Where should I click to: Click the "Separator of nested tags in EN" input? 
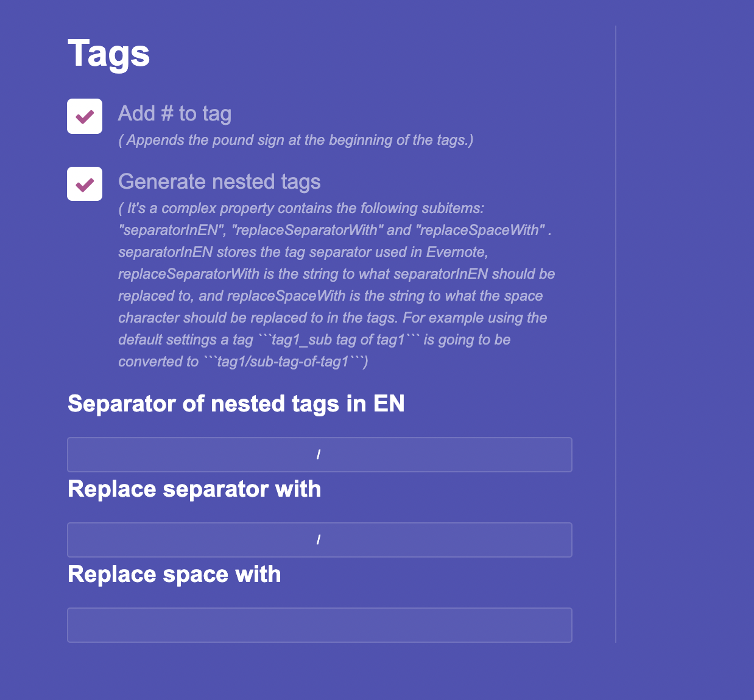[x=319, y=454]
